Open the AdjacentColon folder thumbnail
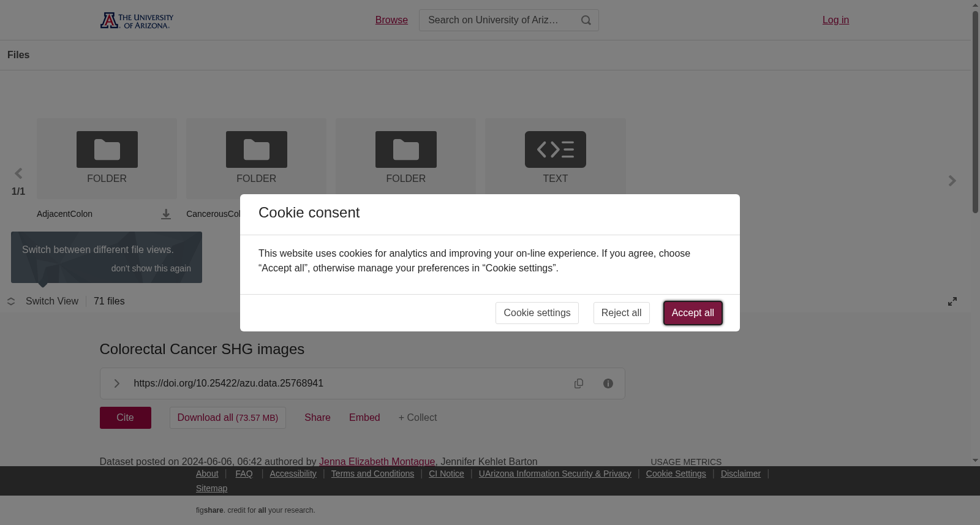980x525 pixels. coord(107,159)
